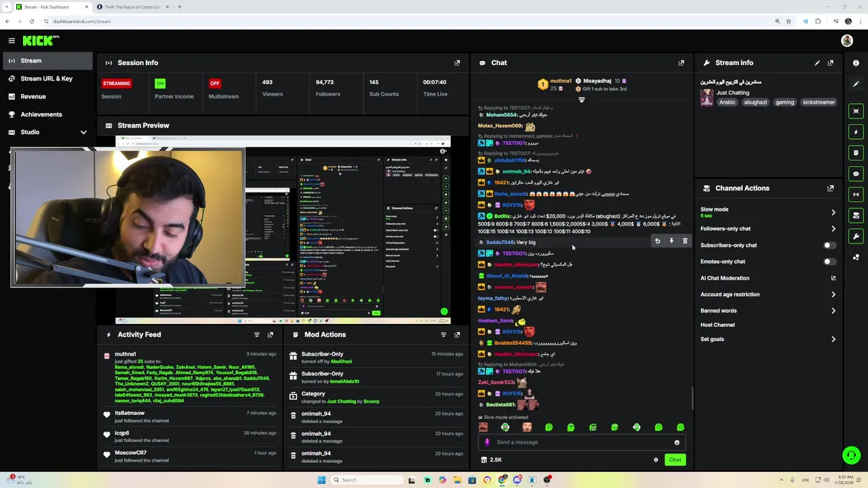Screen dimensions: 868x488
Task: Click the gaming stream tag
Action: tap(785, 102)
